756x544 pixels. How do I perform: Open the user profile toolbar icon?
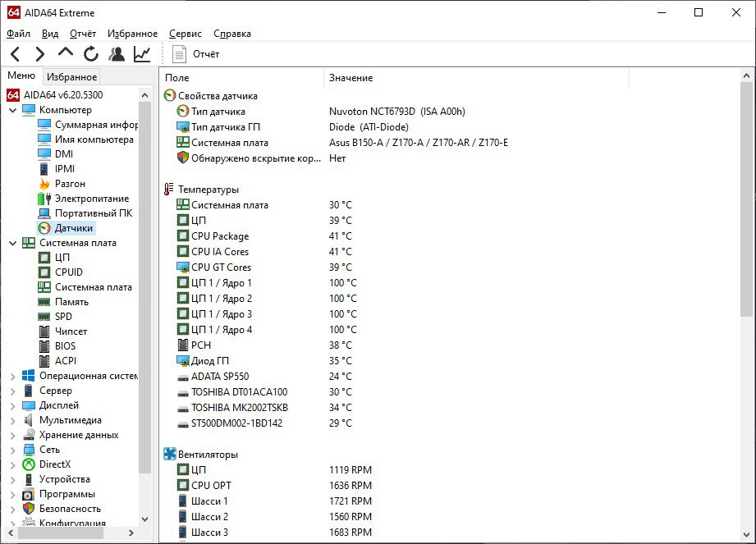[x=117, y=54]
